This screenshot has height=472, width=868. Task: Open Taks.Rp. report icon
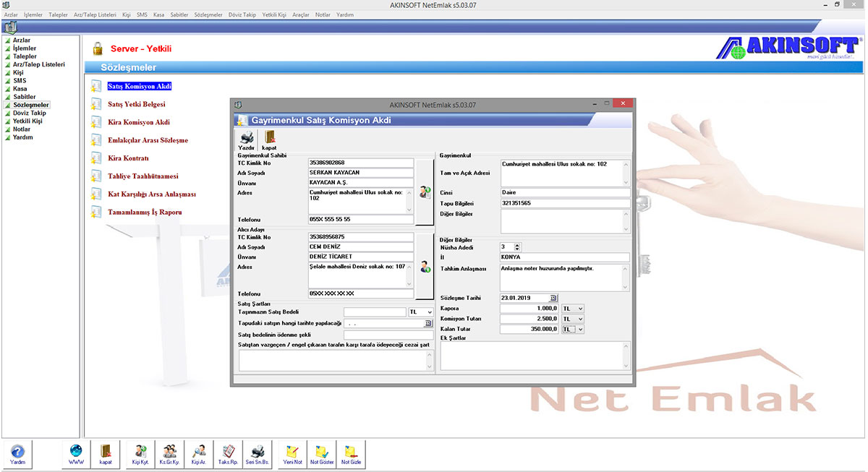[x=227, y=452]
